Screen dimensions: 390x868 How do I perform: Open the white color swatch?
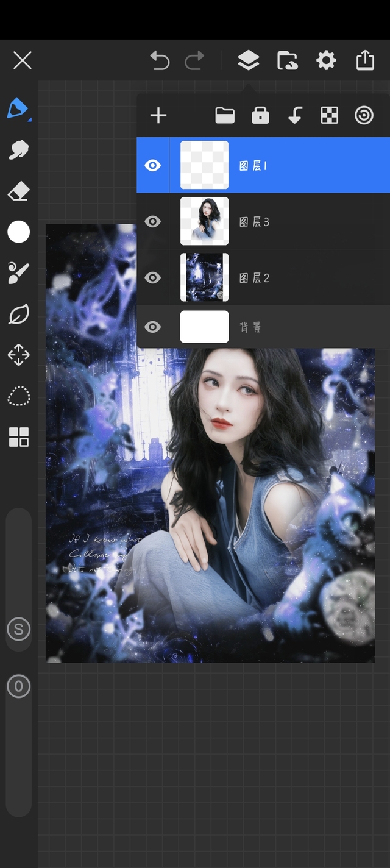[x=18, y=232]
